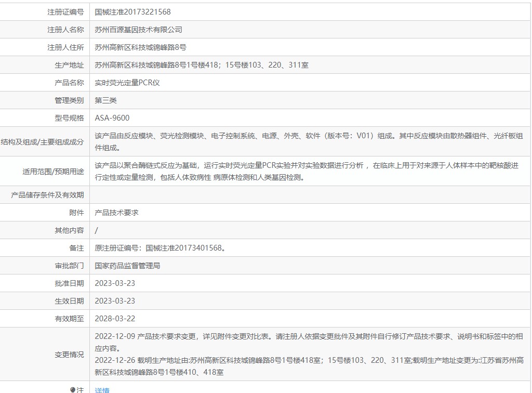
Task: Click the 产品名称 label
Action: (x=69, y=83)
